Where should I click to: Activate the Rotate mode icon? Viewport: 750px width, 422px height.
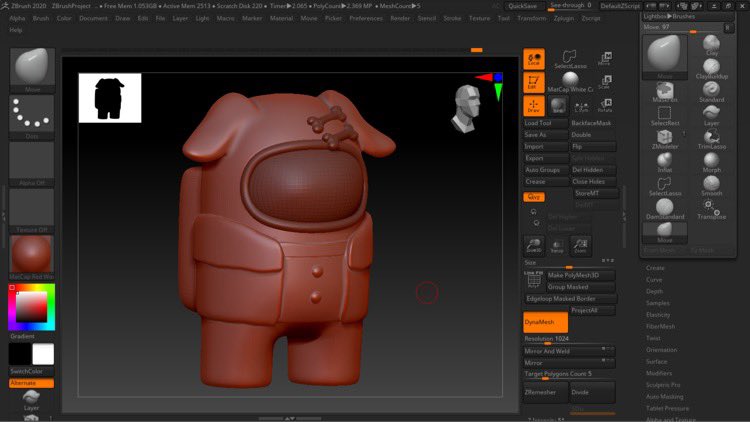point(605,105)
